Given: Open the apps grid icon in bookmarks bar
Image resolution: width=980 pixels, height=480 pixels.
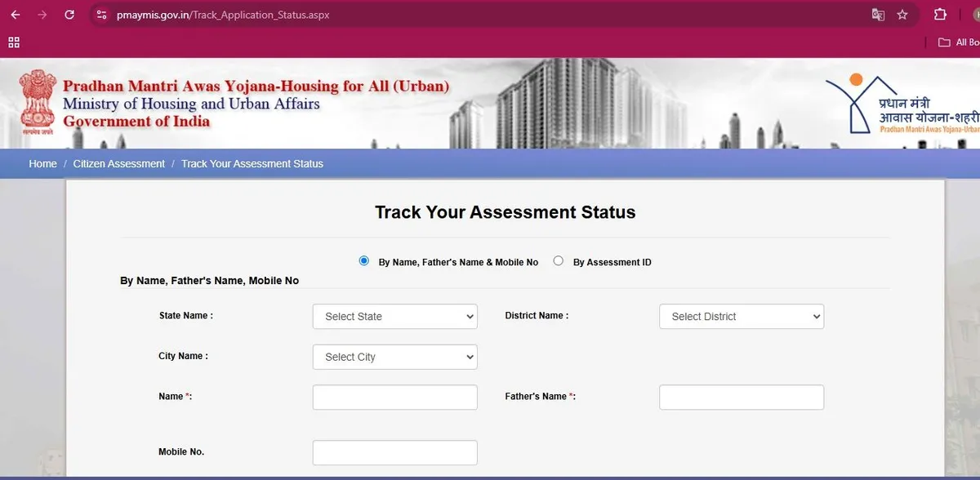Looking at the screenshot, I should click(x=13, y=42).
